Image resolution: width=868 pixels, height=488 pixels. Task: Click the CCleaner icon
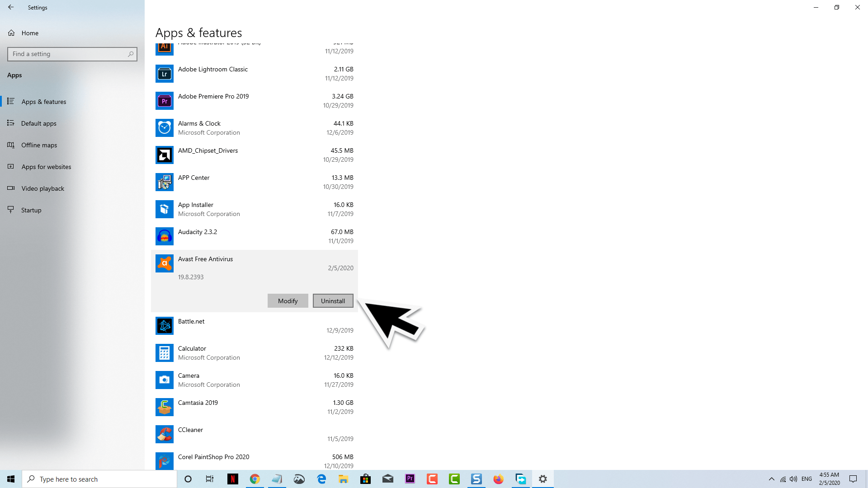(164, 434)
